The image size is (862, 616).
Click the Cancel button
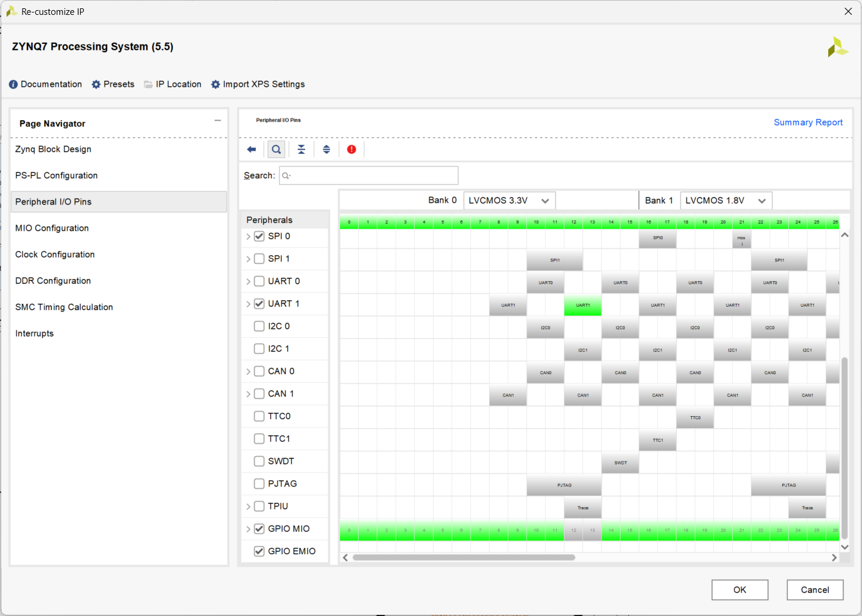pyautogui.click(x=814, y=590)
